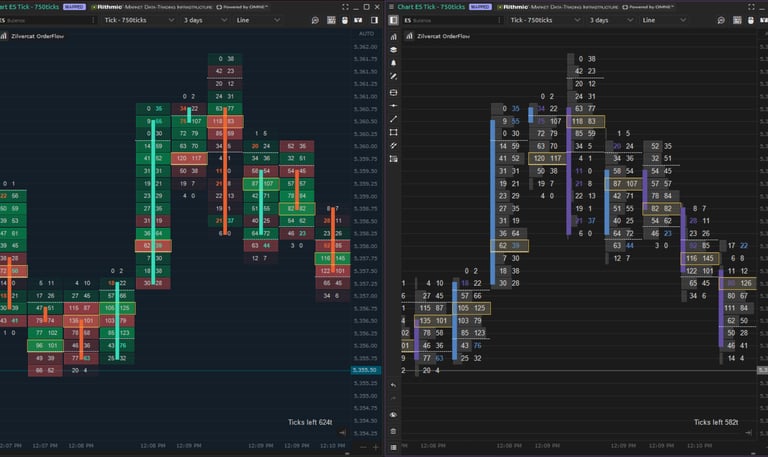Screen dimensions: 768x457
Task: Toggle the sidebar panel button in right chart
Action: click(393, 20)
